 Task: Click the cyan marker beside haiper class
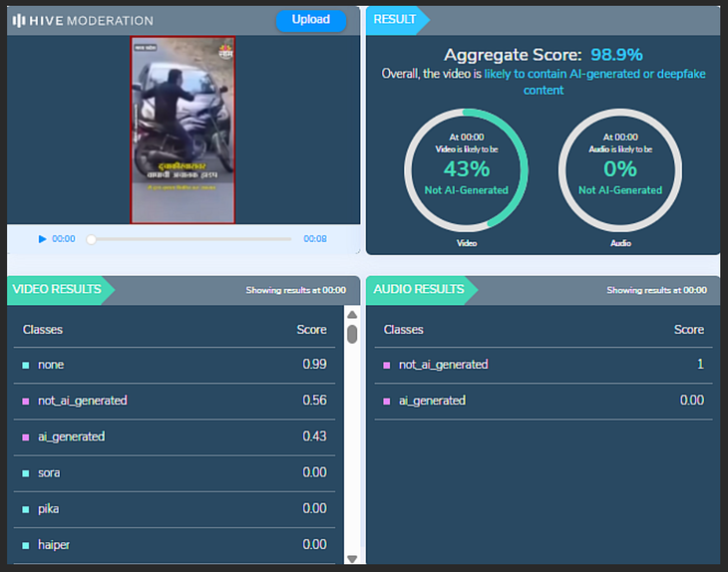[26, 545]
